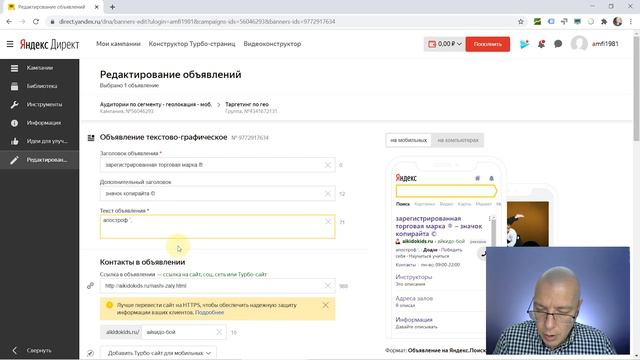Viewport: 640px width, 360px height.
Task: Click the Яндекс logo in phone preview
Action: (406, 178)
